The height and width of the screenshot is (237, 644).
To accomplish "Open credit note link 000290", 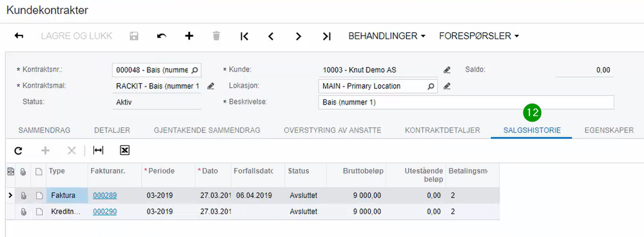I will point(104,212).
